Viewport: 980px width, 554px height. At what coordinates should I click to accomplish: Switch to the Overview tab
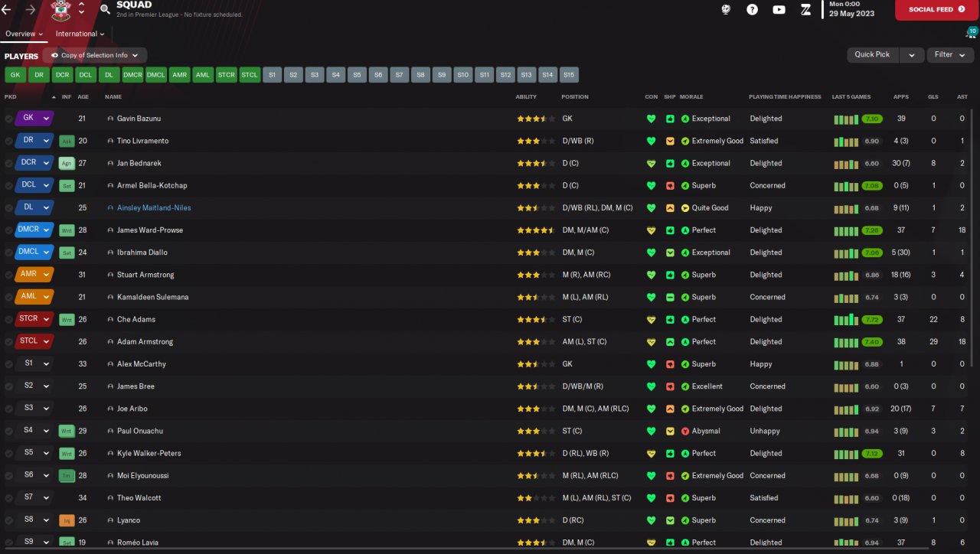(x=24, y=34)
